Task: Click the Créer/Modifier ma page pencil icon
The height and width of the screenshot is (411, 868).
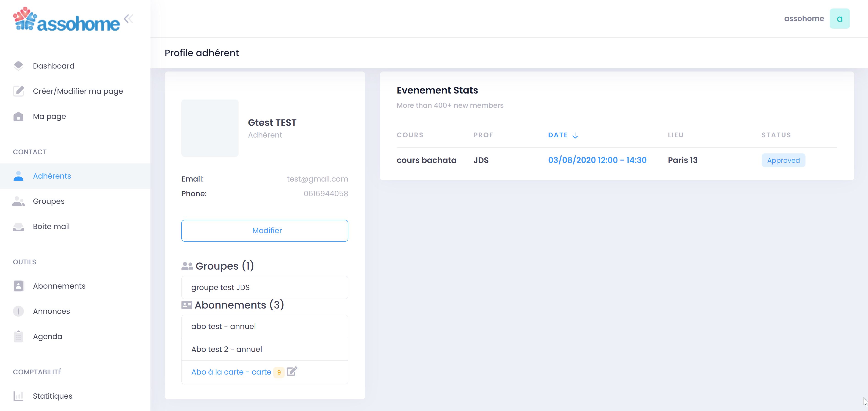Action: click(18, 91)
